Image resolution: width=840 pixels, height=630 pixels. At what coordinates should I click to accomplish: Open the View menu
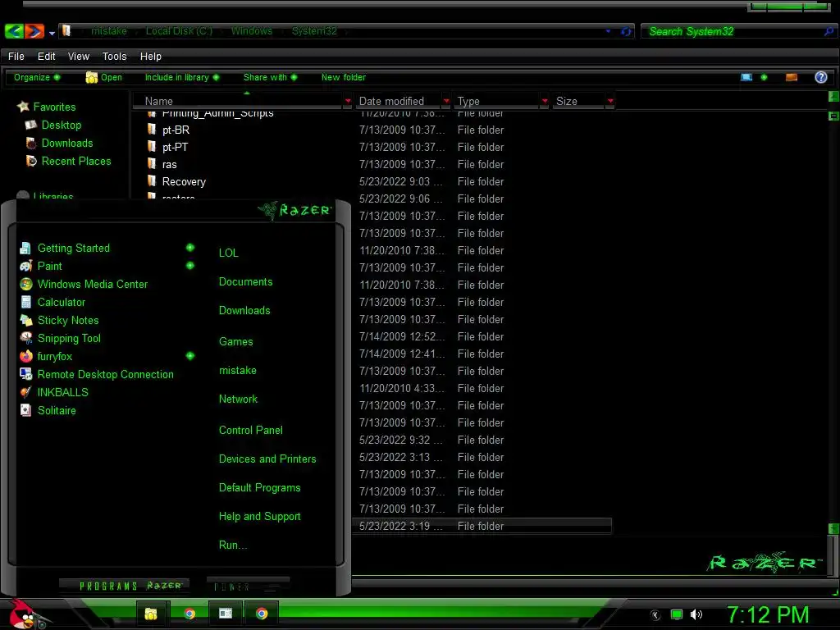(x=78, y=57)
